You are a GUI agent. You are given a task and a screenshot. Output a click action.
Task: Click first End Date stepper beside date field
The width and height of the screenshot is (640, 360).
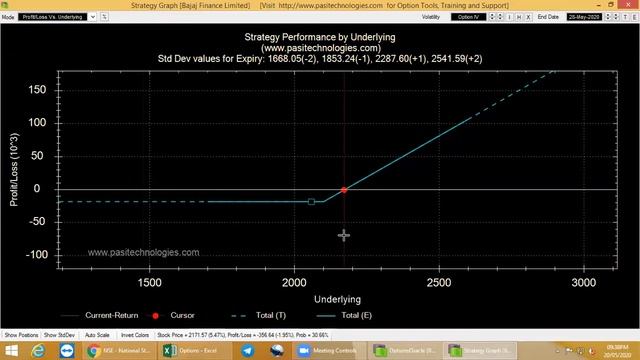(x=608, y=17)
